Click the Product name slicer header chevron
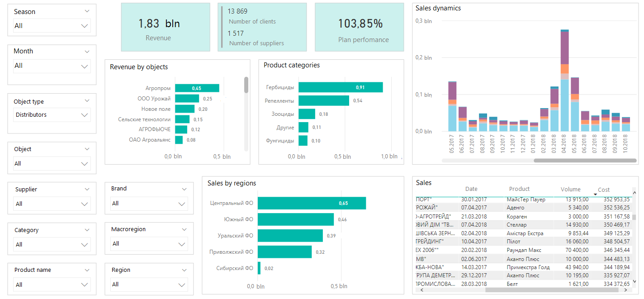Viewport: 644px width, 299px height. tap(87, 270)
